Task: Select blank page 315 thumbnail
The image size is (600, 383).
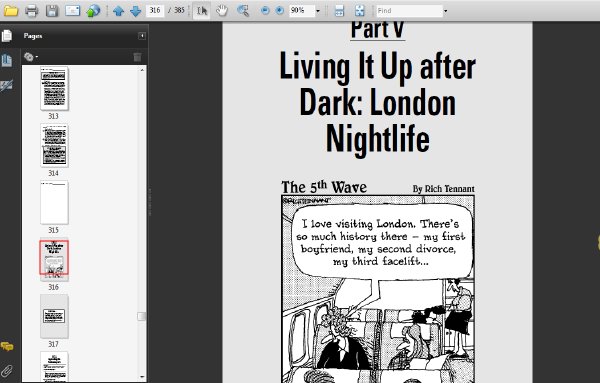Action: pos(54,202)
